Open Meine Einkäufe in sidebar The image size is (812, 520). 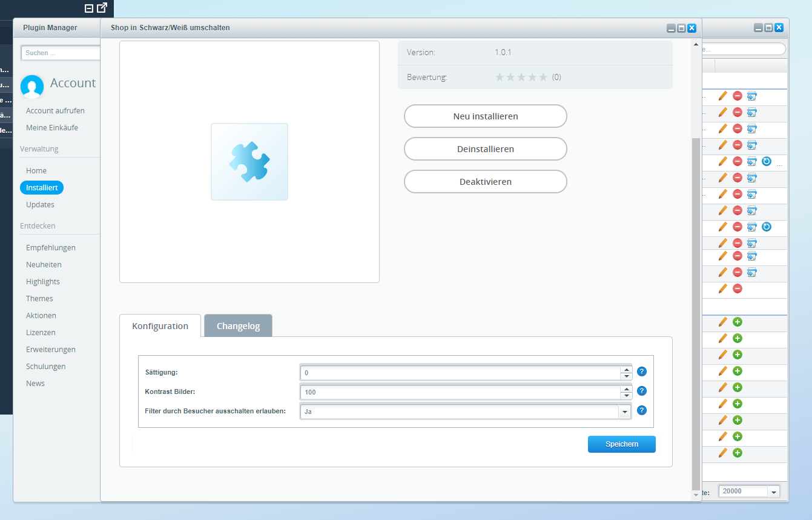point(52,127)
